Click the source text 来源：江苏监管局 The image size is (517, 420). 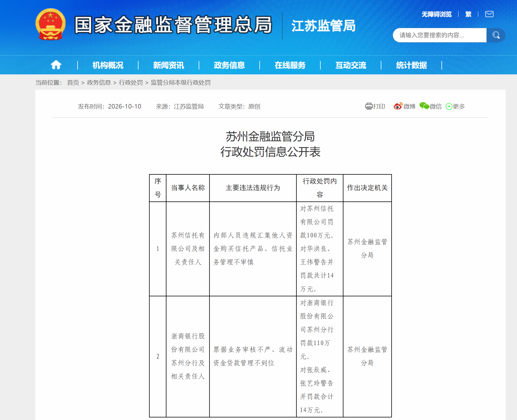[x=180, y=106]
